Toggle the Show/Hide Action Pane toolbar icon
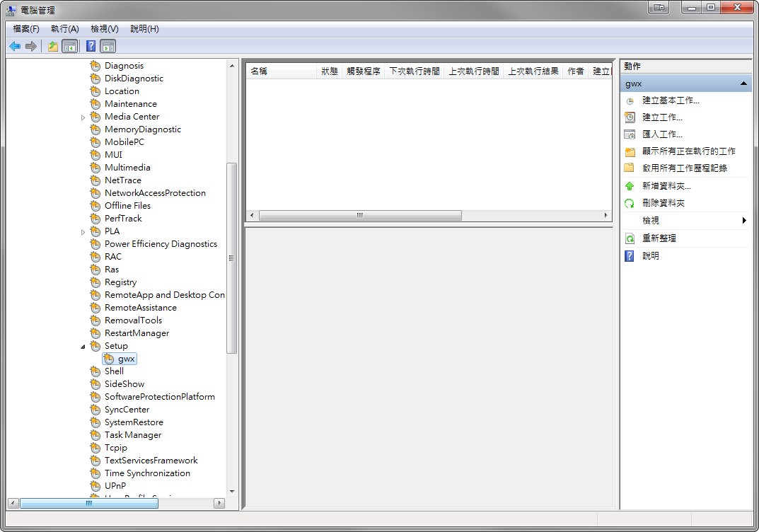 coord(108,47)
